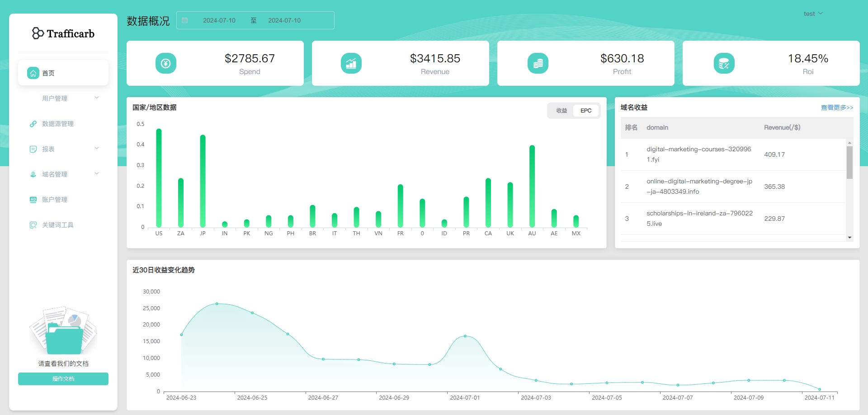Click end date 2024-07-10 field
The image size is (868, 415).
[x=284, y=20]
